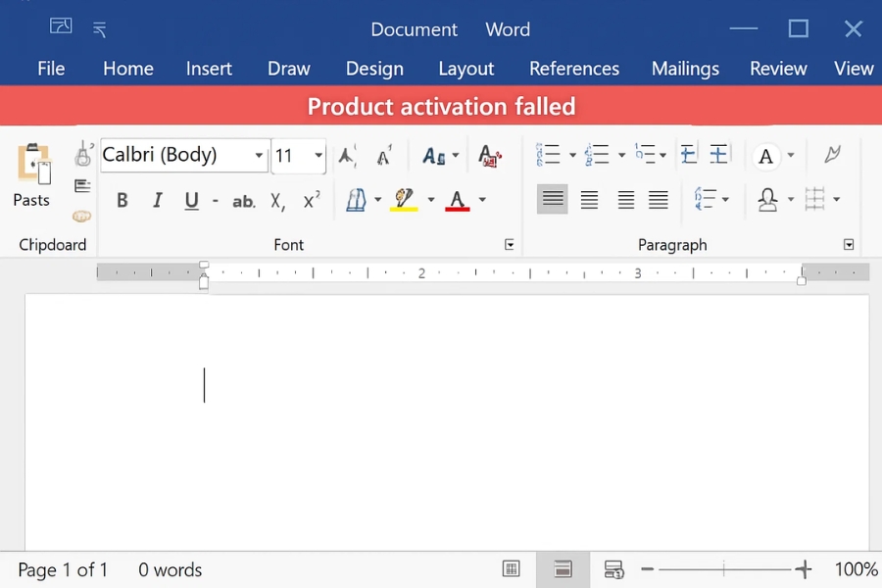This screenshot has height=588, width=882.
Task: Open Line Spacing dropdown arrow
Action: 725,199
